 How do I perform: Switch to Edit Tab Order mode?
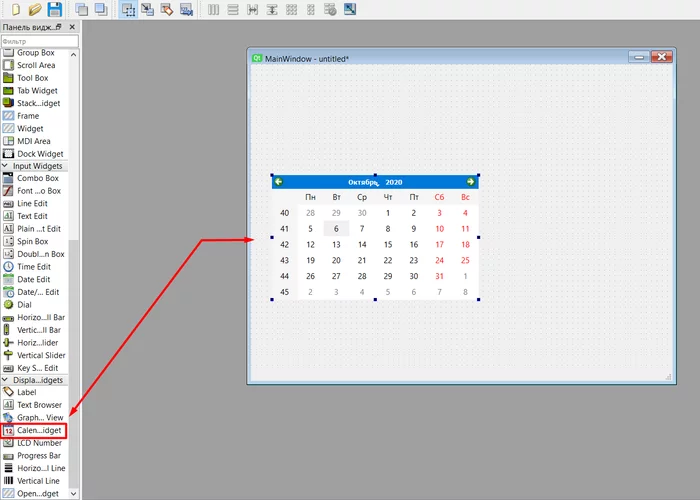[x=186, y=9]
